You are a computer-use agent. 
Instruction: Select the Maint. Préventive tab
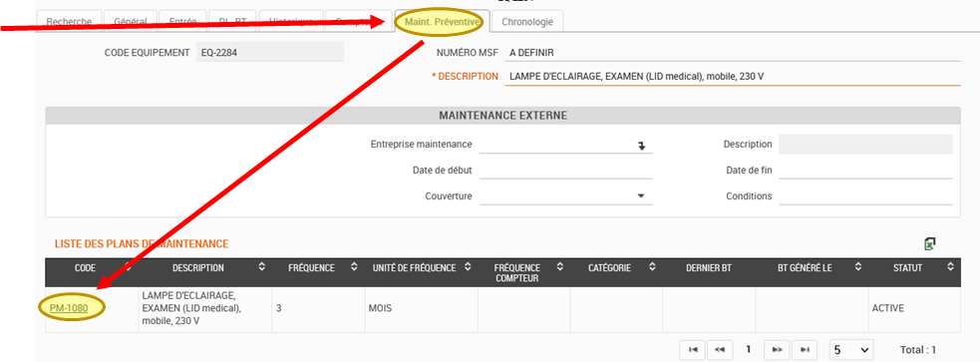click(x=443, y=21)
